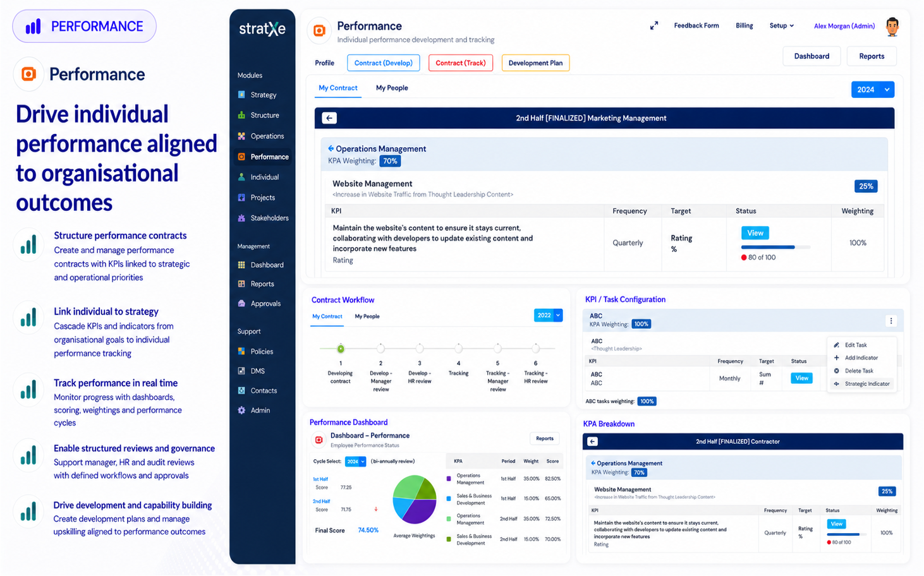
Task: Select the Operations module icon
Action: (x=241, y=136)
